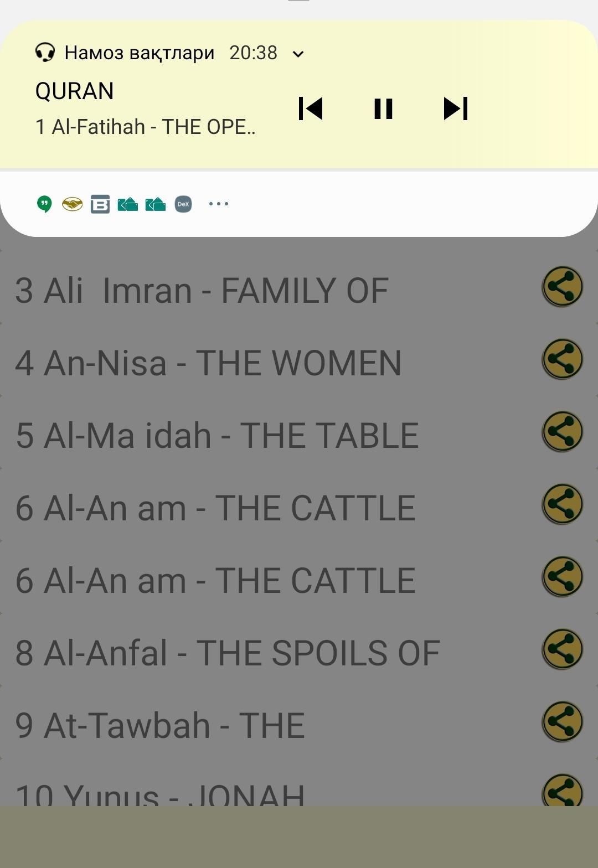
Task: Tap the green Hangouts quote notification icon
Action: point(44,204)
